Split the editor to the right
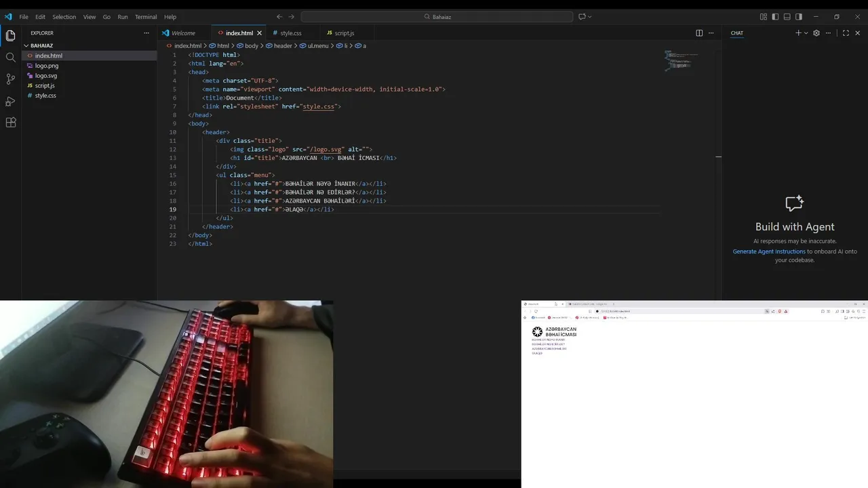868x488 pixels. [x=699, y=33]
